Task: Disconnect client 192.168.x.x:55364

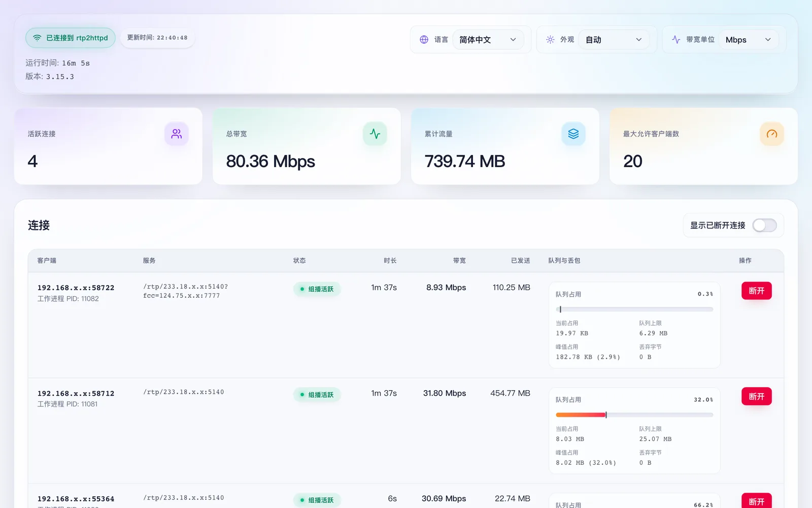Action: pyautogui.click(x=757, y=501)
